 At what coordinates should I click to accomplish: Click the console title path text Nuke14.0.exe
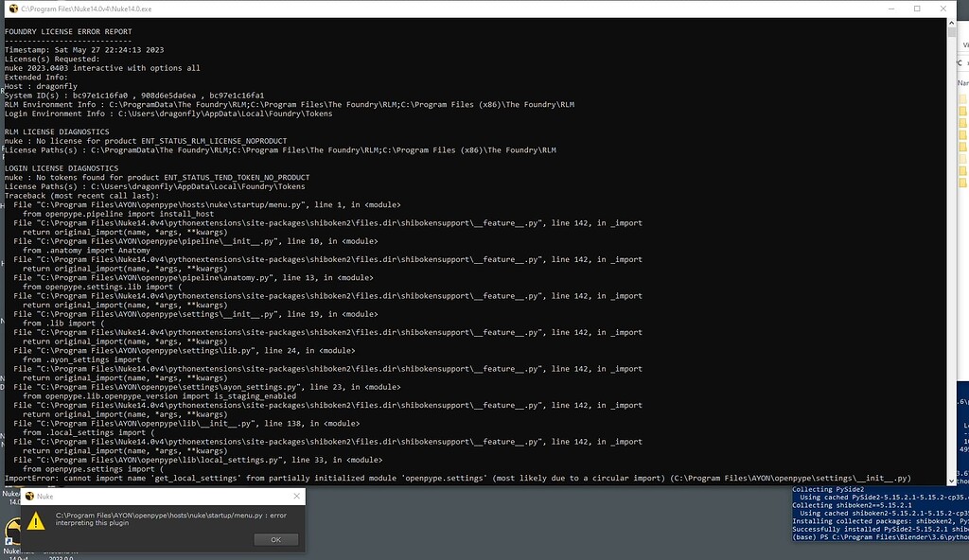tap(86, 9)
